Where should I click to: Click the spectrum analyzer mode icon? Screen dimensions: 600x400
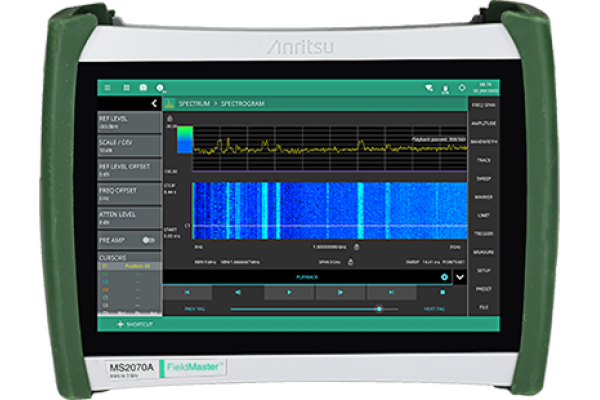[x=170, y=103]
